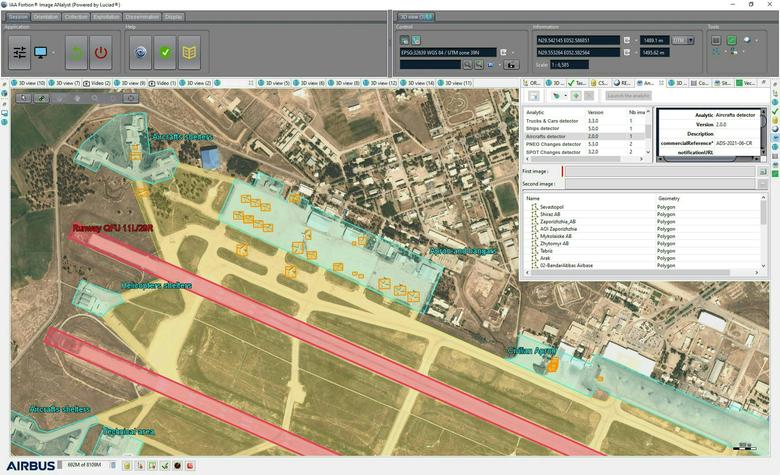Click the save icon in analytics panel
The image size is (780, 475).
533,96
